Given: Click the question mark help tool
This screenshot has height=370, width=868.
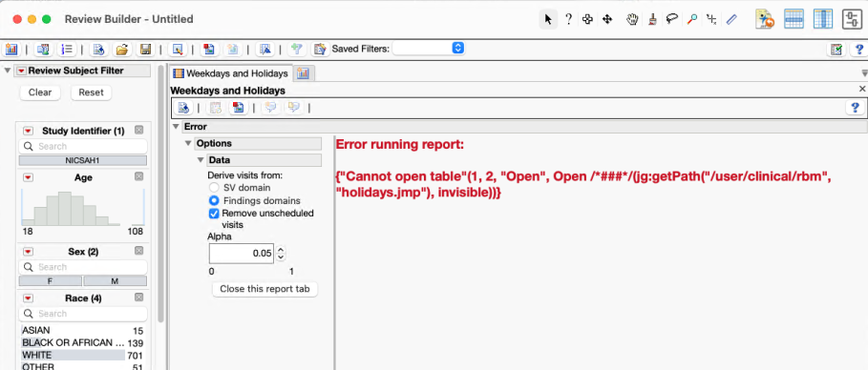Looking at the screenshot, I should (x=568, y=19).
